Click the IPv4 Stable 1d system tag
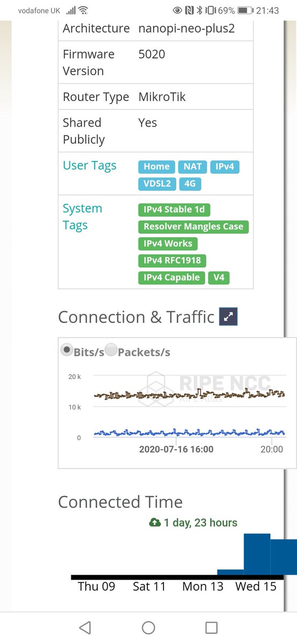The image size is (297, 644). tap(174, 210)
